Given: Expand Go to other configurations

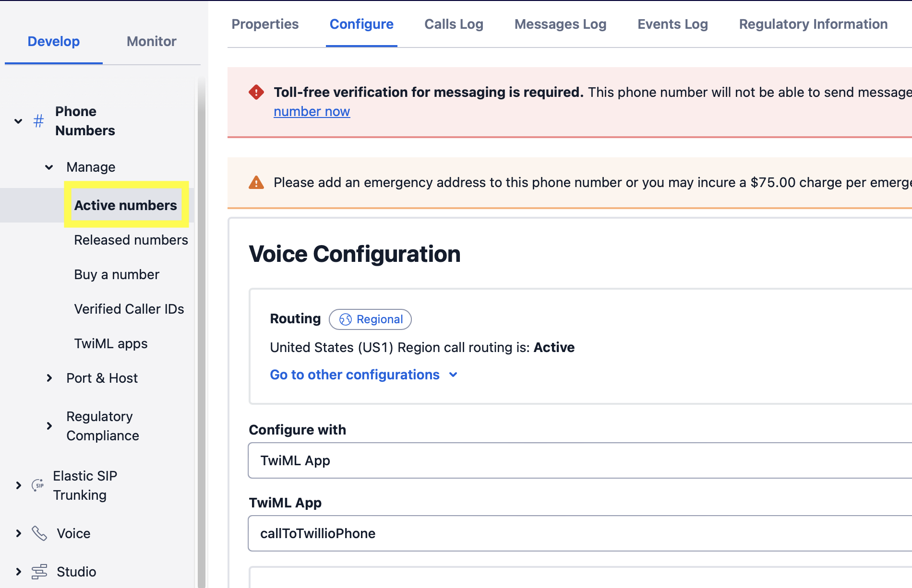Looking at the screenshot, I should pyautogui.click(x=364, y=375).
